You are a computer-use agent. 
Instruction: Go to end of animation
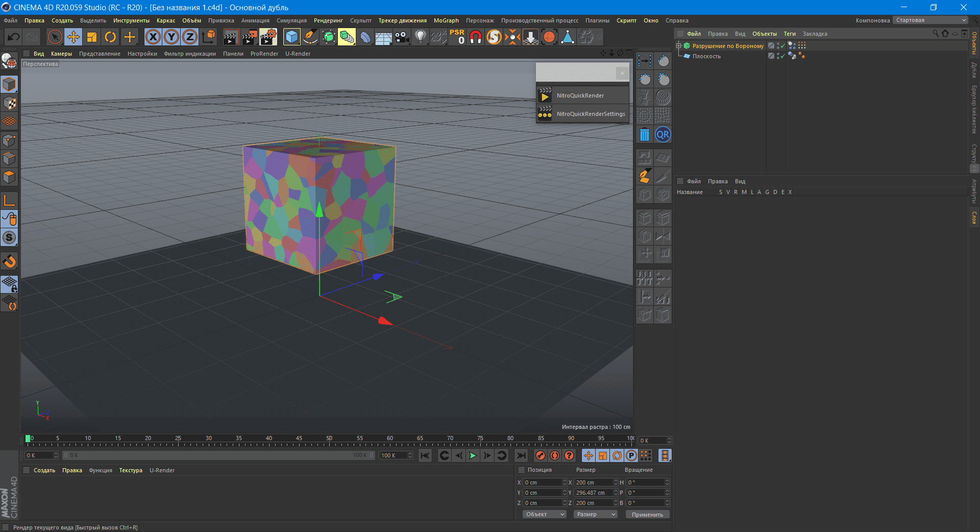click(521, 455)
